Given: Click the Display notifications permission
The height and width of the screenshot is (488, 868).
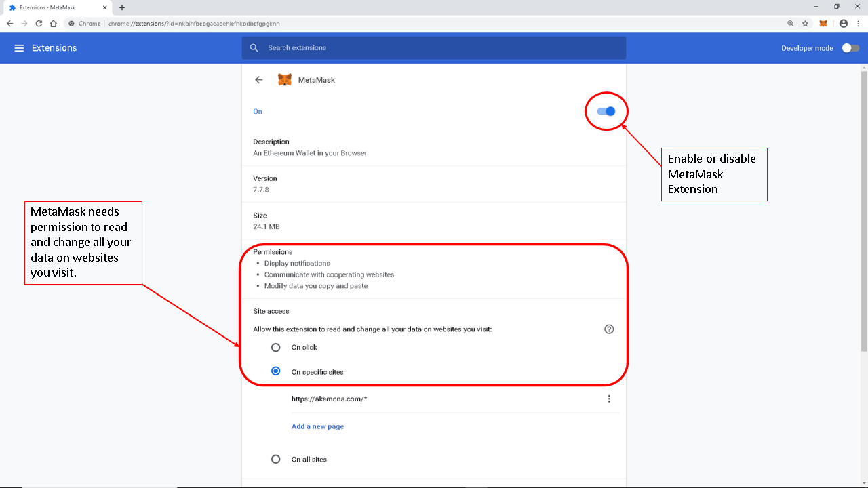Looking at the screenshot, I should 297,263.
